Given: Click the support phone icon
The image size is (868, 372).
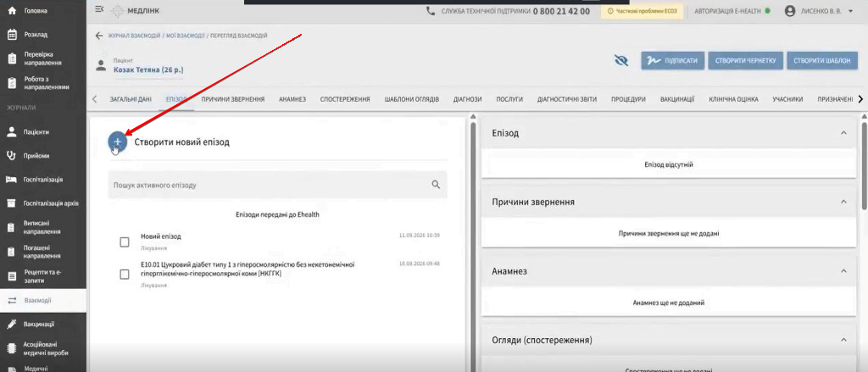Looking at the screenshot, I should tap(430, 10).
